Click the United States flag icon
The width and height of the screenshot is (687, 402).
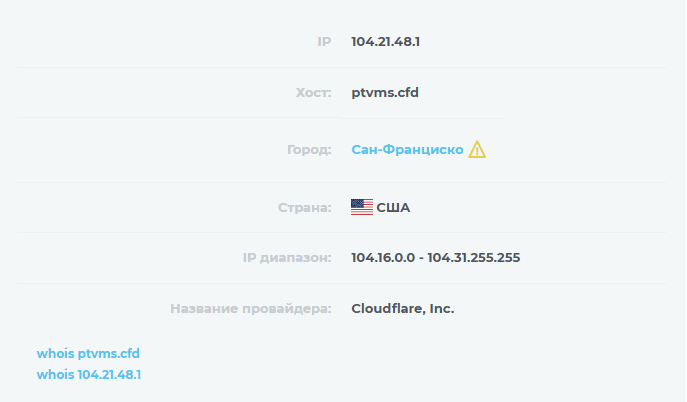click(362, 207)
